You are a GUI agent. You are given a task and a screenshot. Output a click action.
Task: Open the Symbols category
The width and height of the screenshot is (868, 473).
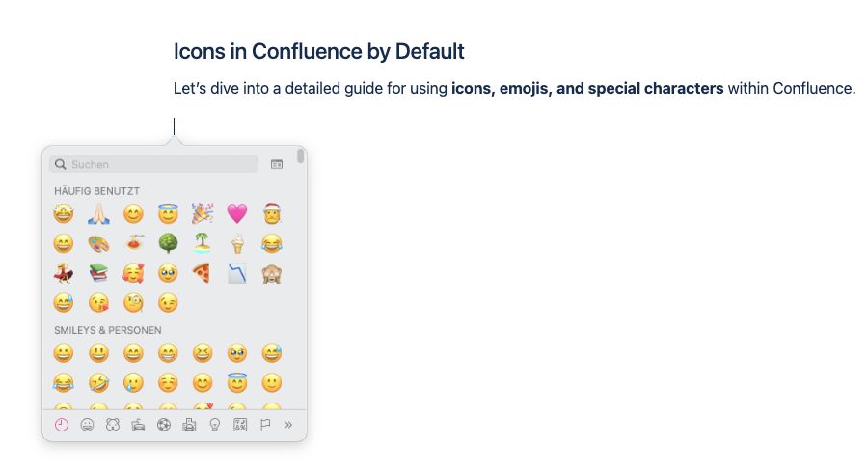tap(240, 425)
